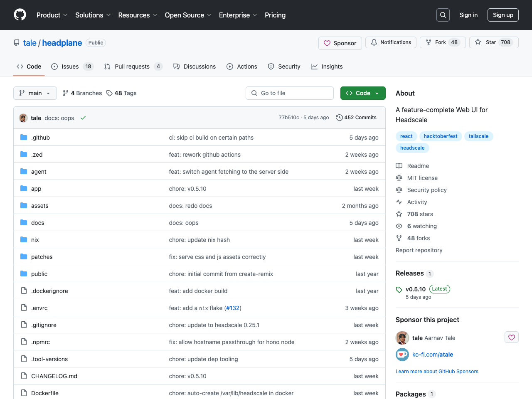The image size is (532, 399).
Task: Click the scale icon beside Security policy
Action: point(399,190)
